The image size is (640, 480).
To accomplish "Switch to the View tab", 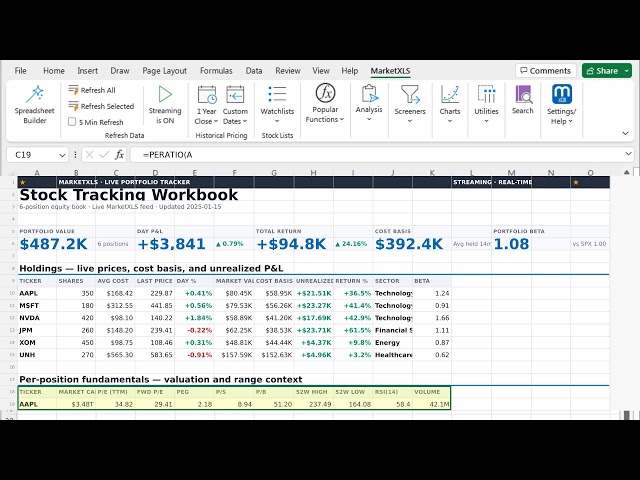I will [x=321, y=71].
